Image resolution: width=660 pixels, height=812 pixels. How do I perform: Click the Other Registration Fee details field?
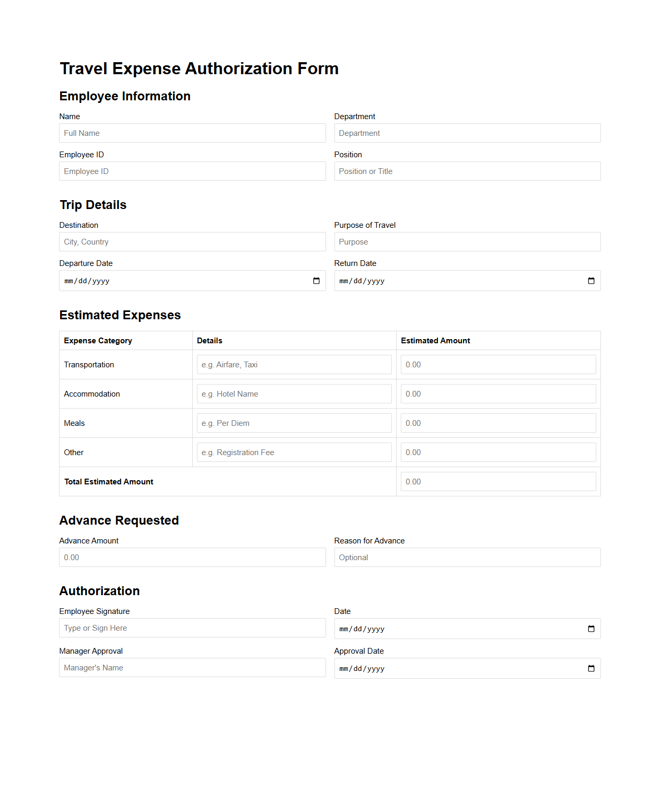pyautogui.click(x=294, y=453)
